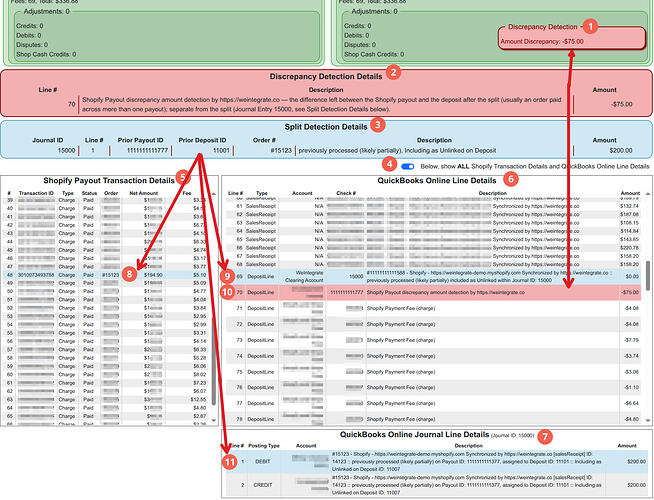
Task: Click the CREDIT posting type on journal line 2
Action: tap(263, 485)
